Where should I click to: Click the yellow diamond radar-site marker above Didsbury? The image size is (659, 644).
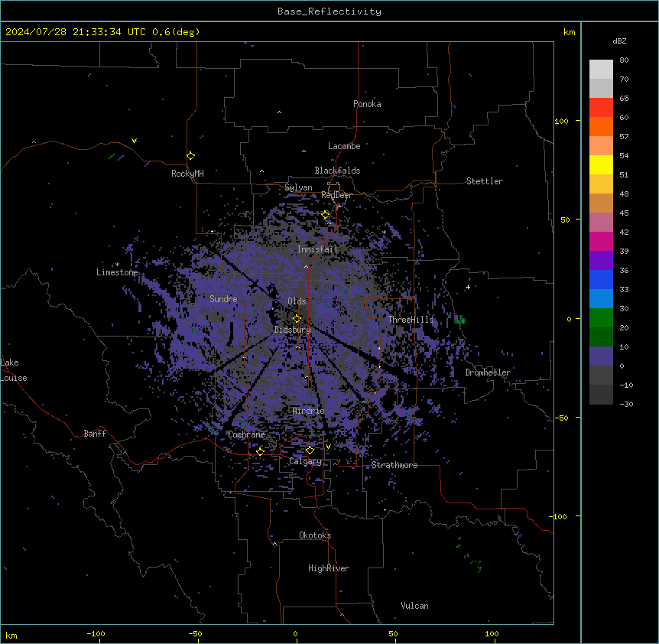click(x=297, y=319)
